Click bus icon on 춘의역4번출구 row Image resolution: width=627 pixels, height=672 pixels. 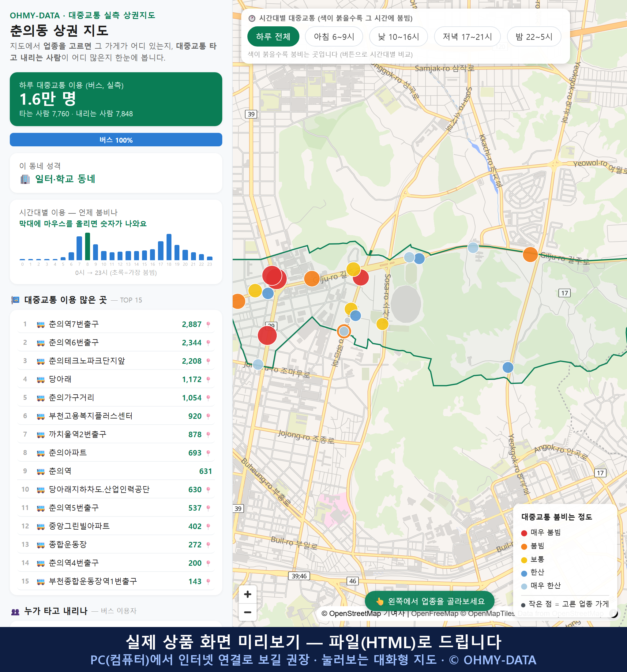(x=40, y=563)
